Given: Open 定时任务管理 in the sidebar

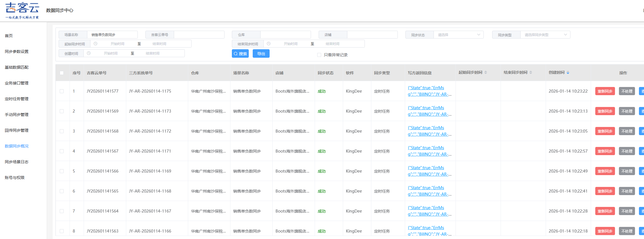Looking at the screenshot, I should [x=17, y=99].
